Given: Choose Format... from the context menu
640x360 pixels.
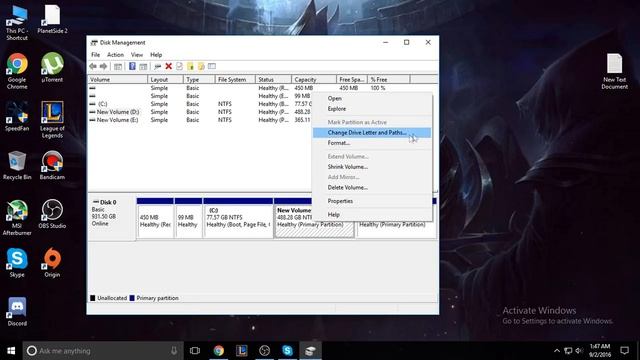Looking at the screenshot, I should click(x=371, y=143).
